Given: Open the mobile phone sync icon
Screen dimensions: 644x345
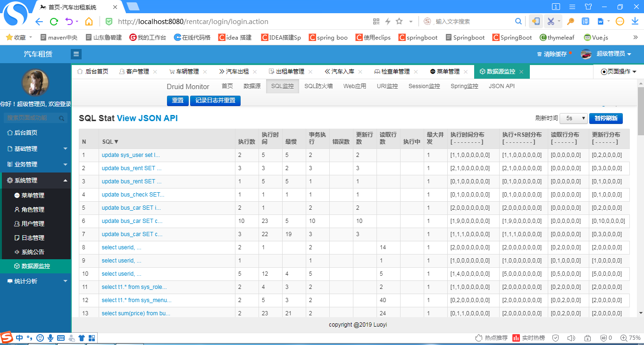Looking at the screenshot, I should 535,21.
